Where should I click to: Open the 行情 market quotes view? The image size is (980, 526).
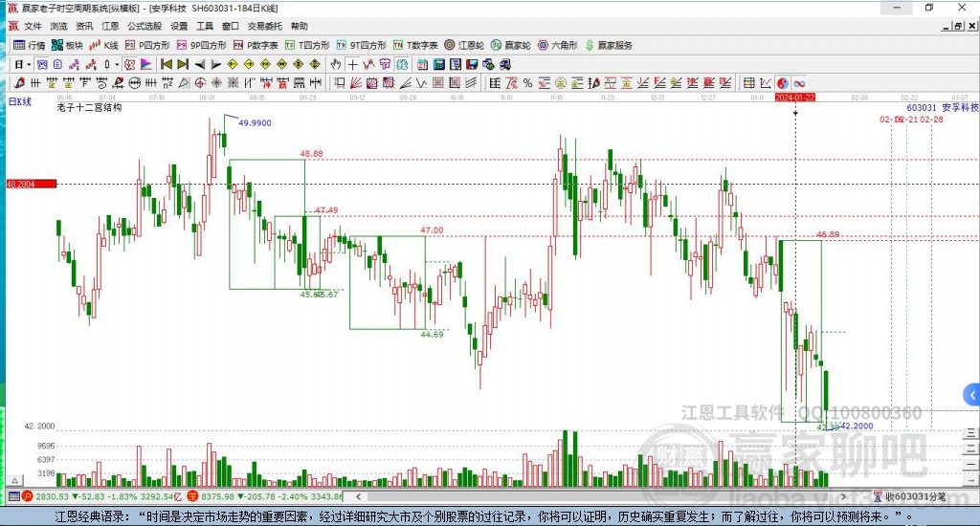(30, 45)
